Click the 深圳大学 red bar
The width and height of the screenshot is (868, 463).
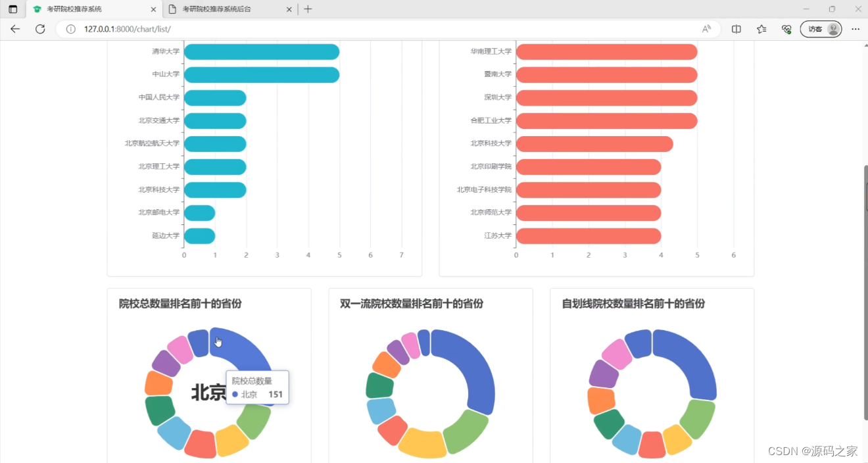coord(606,98)
